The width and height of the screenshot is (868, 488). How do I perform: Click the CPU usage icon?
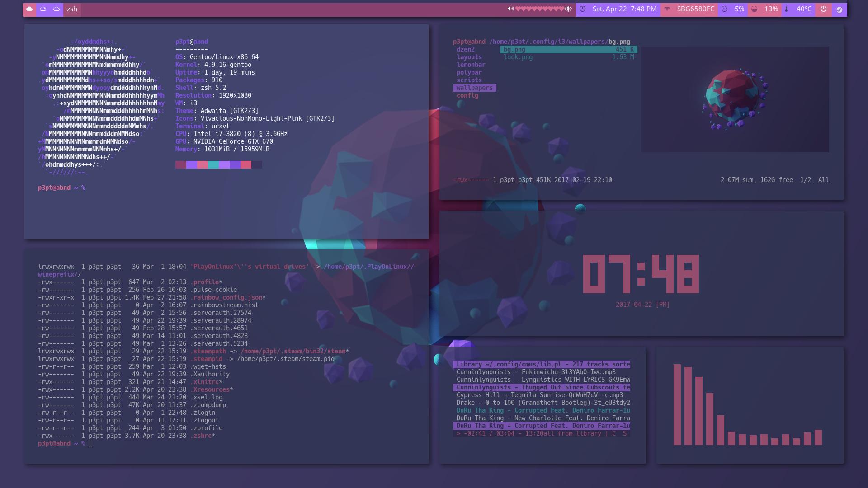coord(725,9)
